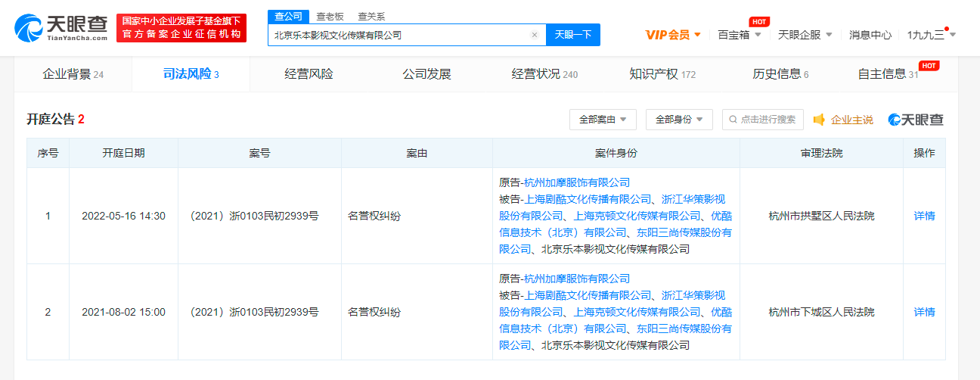Open the 天眼企服 dropdown menu
The height and width of the screenshot is (380, 980).
click(x=805, y=35)
